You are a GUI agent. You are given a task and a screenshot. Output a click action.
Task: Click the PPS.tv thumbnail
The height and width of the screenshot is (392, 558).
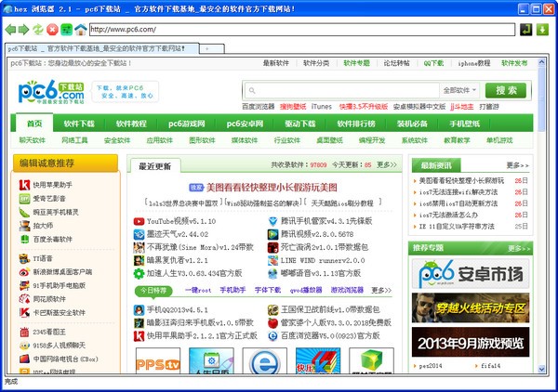coord(158,360)
